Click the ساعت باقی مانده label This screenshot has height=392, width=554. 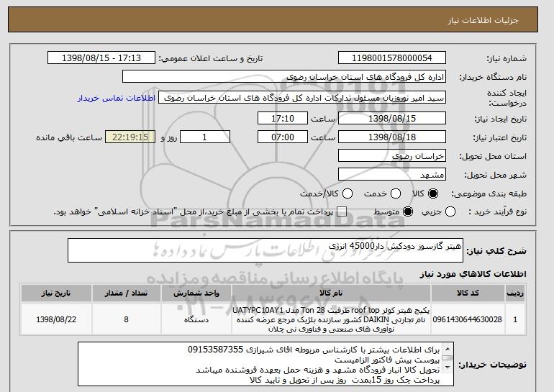pos(69,137)
